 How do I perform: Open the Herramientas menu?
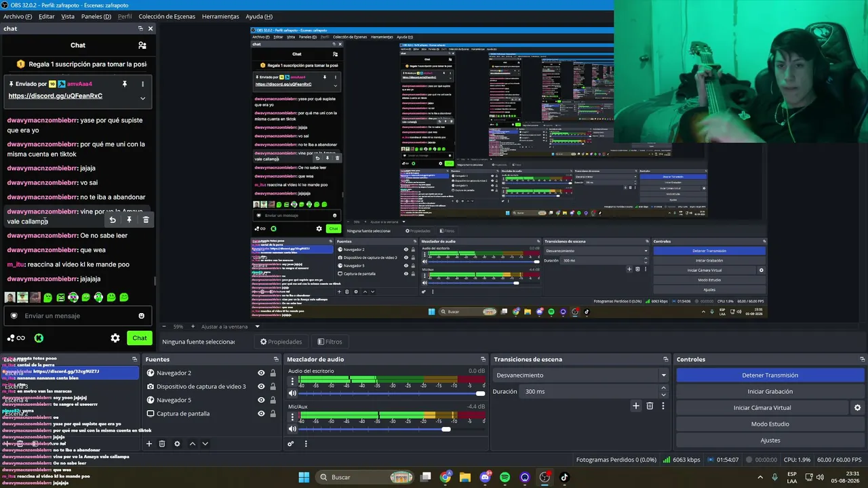point(220,16)
